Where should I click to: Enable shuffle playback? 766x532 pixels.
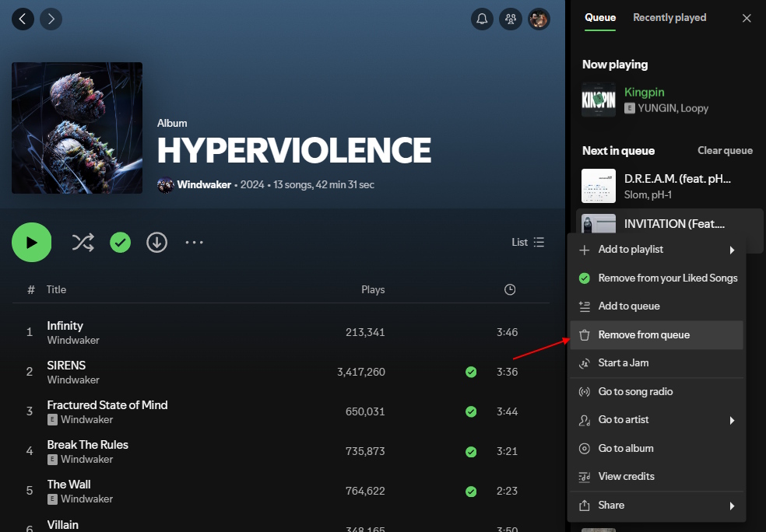[x=83, y=242]
